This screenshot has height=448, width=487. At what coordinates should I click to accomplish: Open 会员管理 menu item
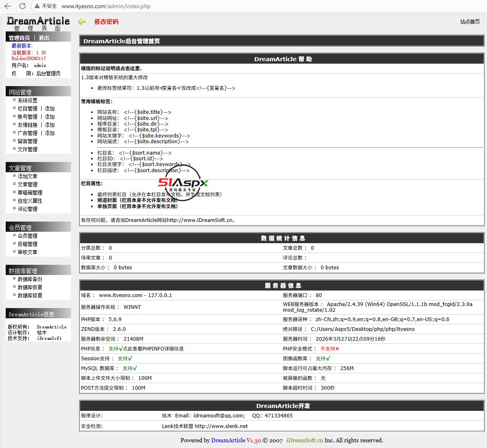point(27,236)
